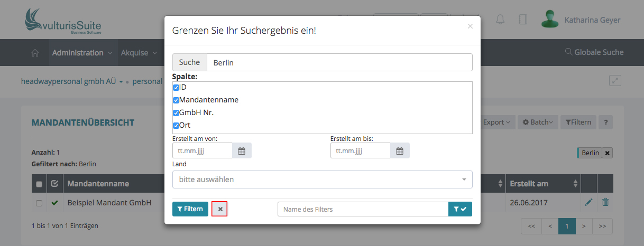Click the fullscreen expand icon
The height and width of the screenshot is (246, 644).
615,81
